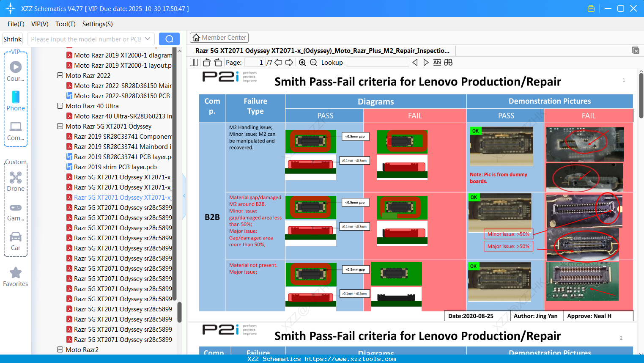Collapse the Moto Razr 2022 folder

pos(60,75)
